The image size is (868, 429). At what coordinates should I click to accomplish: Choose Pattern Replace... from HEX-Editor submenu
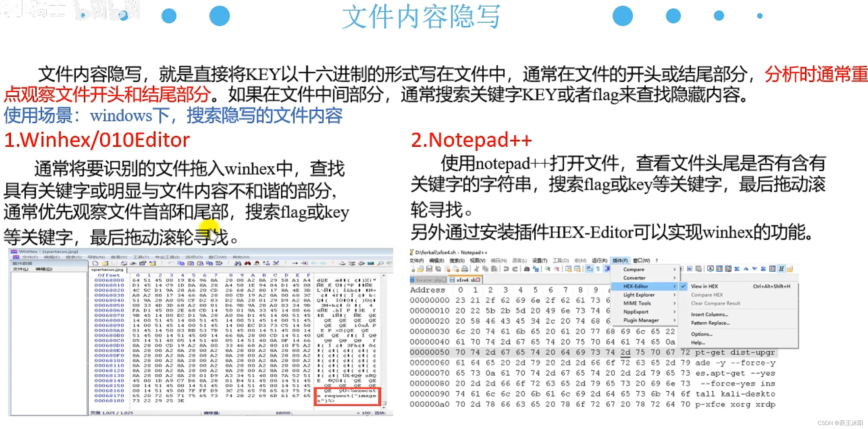coord(710,323)
